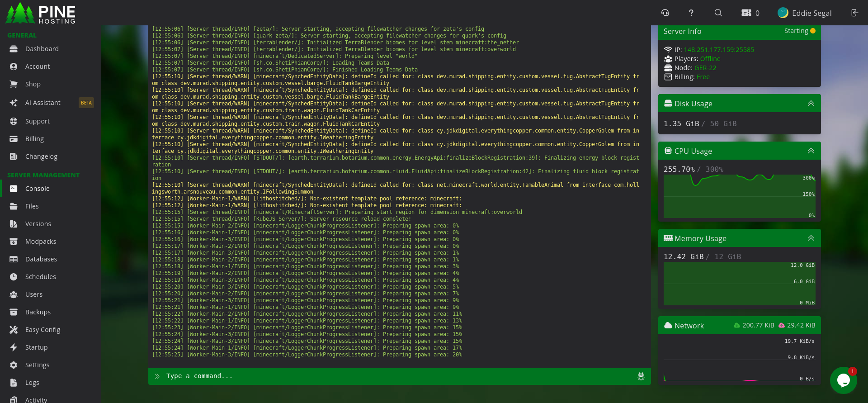This screenshot has width=868, height=403.
Task: Click the Modpacks box icon
Action: click(14, 242)
